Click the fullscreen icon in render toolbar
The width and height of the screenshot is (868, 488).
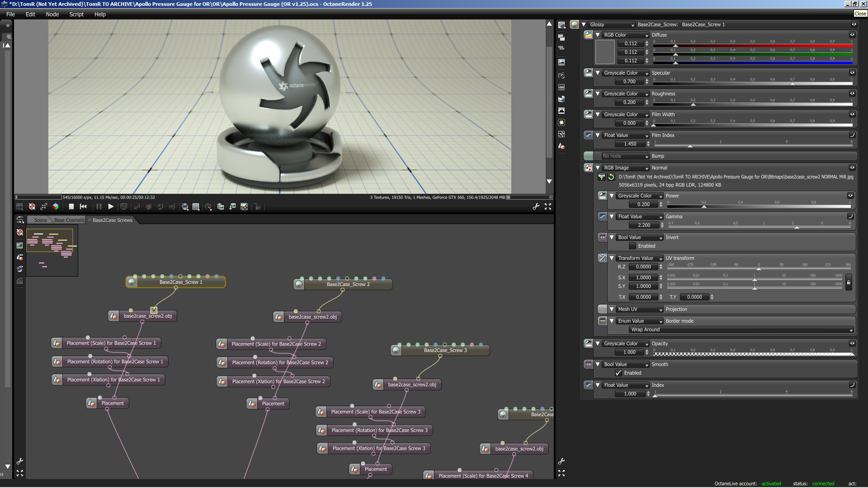pos(548,206)
